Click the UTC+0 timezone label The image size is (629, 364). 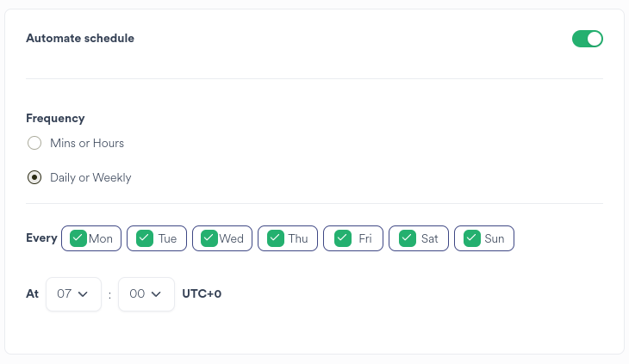pyautogui.click(x=202, y=294)
